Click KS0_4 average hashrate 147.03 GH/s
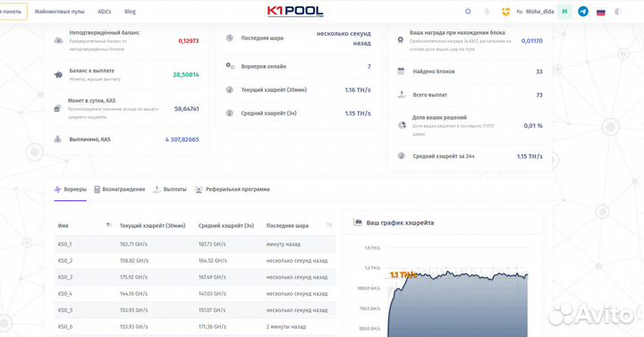The height and width of the screenshot is (337, 644). tap(212, 294)
